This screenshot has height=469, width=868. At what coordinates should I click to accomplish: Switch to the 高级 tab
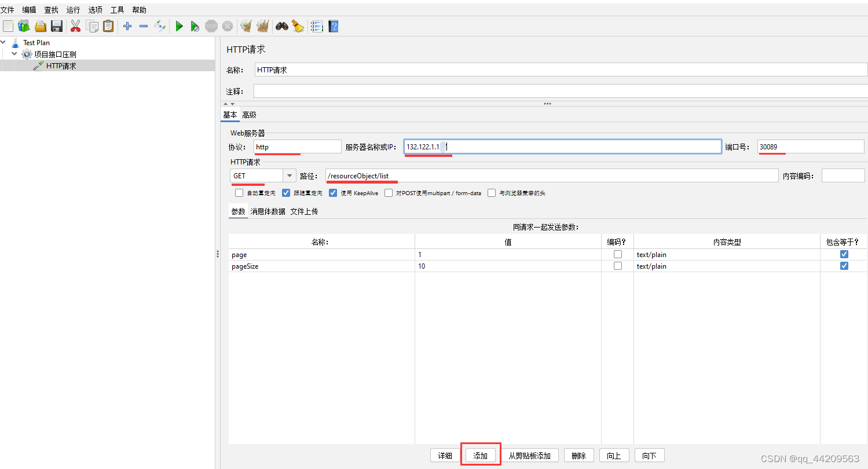(x=249, y=115)
